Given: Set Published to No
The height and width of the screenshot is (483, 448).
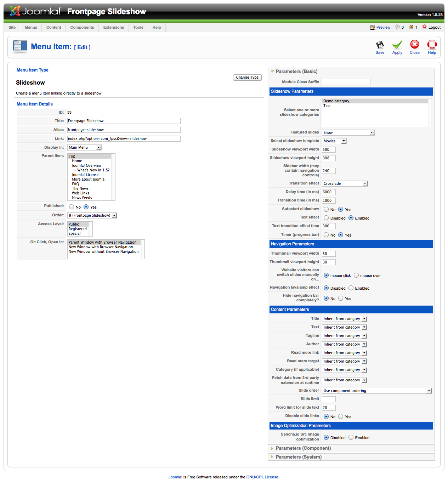Looking at the screenshot, I should pos(72,207).
